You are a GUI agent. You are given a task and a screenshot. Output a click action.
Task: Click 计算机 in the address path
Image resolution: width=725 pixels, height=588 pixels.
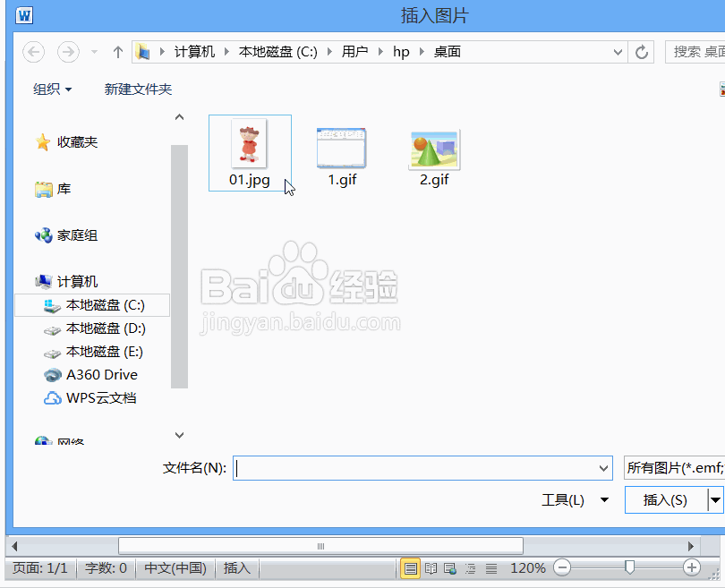pyautogui.click(x=194, y=52)
